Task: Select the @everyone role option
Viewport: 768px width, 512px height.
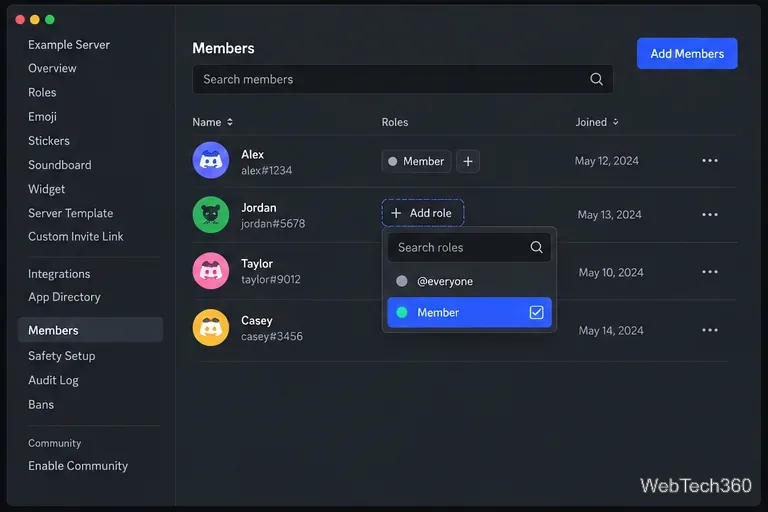Action: (469, 281)
